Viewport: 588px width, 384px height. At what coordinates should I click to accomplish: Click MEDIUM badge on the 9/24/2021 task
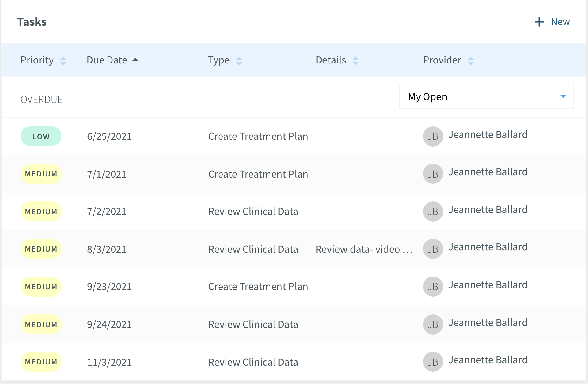[41, 324]
